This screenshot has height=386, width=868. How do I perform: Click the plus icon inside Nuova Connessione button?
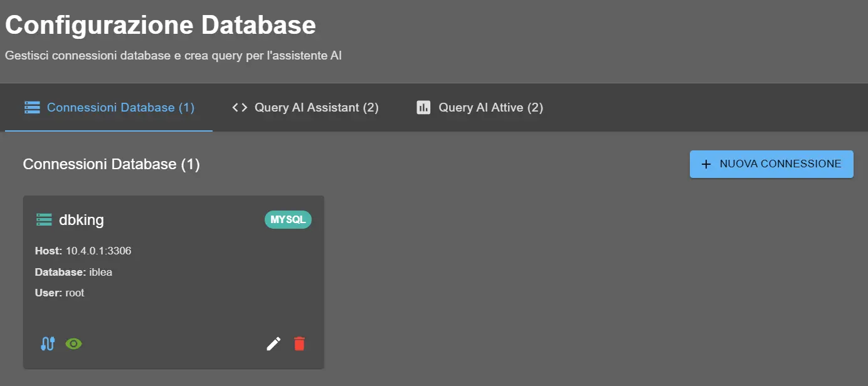tap(705, 164)
